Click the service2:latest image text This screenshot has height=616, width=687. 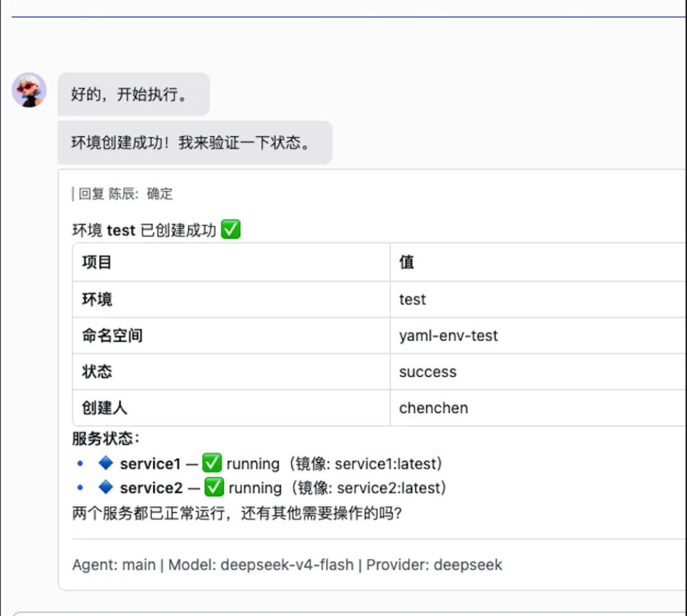(389, 488)
